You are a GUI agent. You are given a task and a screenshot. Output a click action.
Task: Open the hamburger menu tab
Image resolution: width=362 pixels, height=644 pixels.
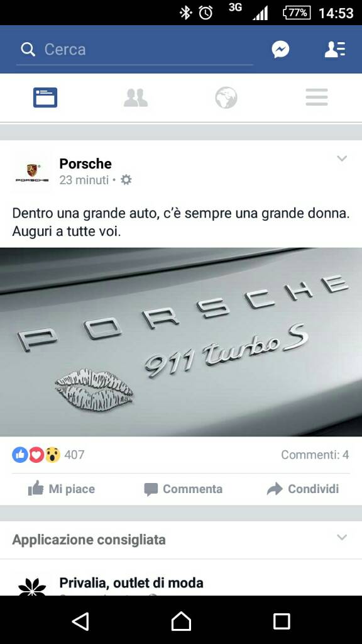[317, 97]
